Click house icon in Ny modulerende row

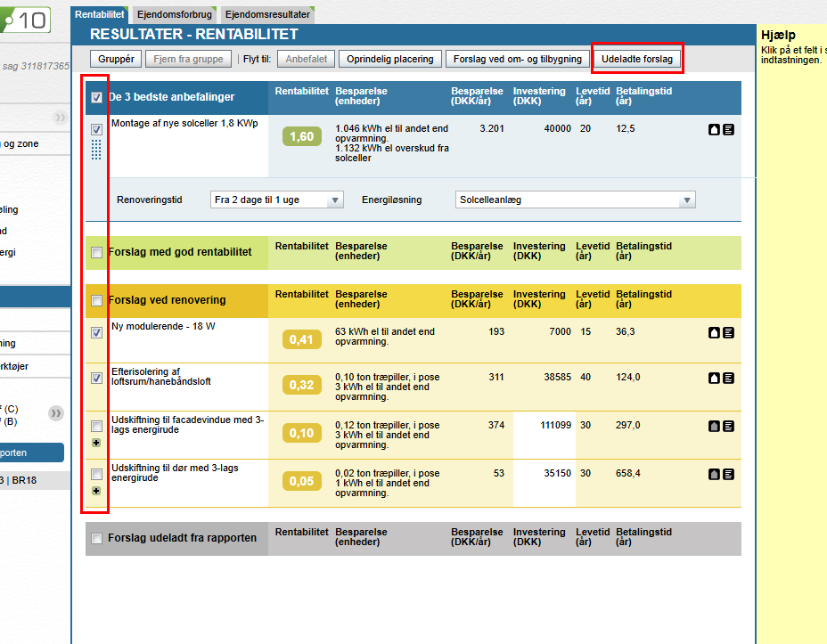coord(714,332)
